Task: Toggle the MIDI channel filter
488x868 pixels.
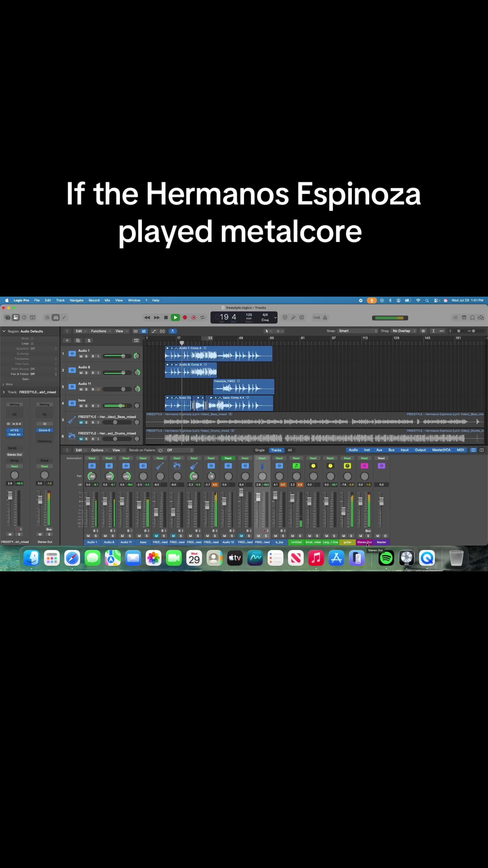Action: [460, 450]
